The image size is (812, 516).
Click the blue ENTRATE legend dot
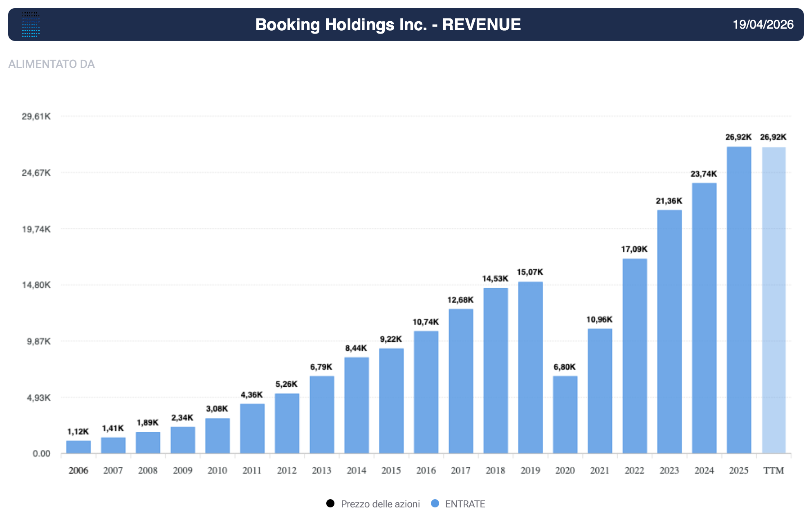coord(435,503)
